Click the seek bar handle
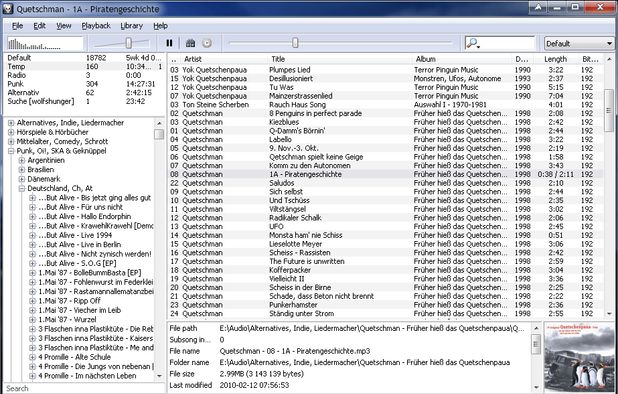Viewport: 618px width, 394px height. coord(295,43)
